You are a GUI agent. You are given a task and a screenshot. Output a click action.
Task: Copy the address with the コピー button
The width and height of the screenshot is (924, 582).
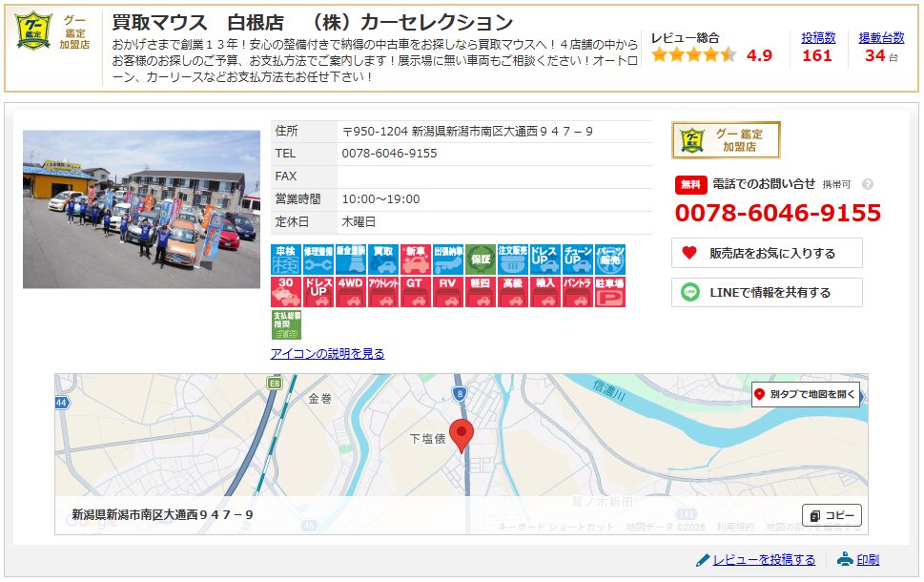pos(831,514)
